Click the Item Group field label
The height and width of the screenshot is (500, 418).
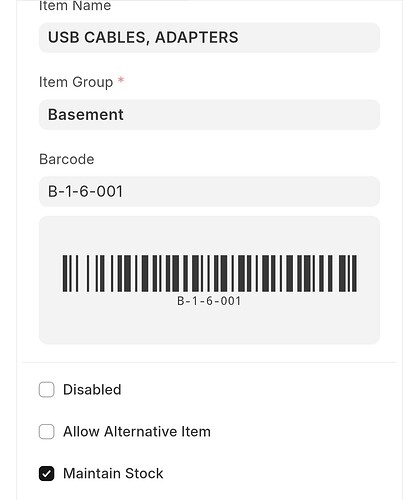tap(76, 82)
